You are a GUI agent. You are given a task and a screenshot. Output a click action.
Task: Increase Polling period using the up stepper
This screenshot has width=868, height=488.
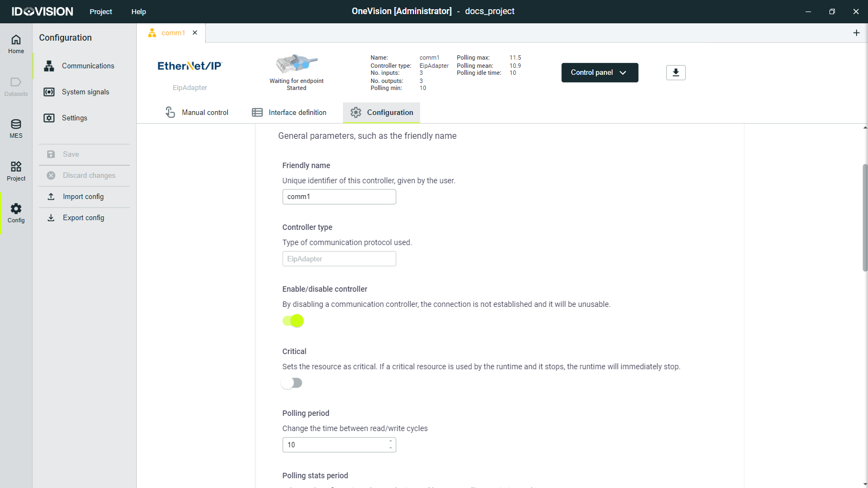(x=390, y=441)
